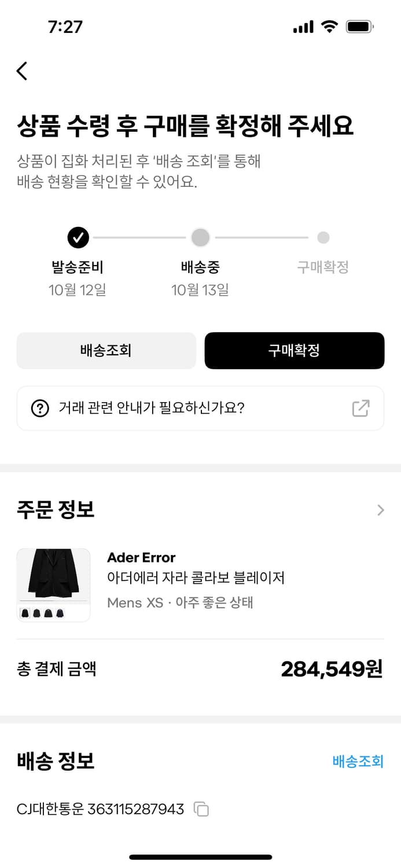The width and height of the screenshot is (401, 868).
Task: Tap the 총 결제 금액 284,549원 amount
Action: tap(332, 669)
